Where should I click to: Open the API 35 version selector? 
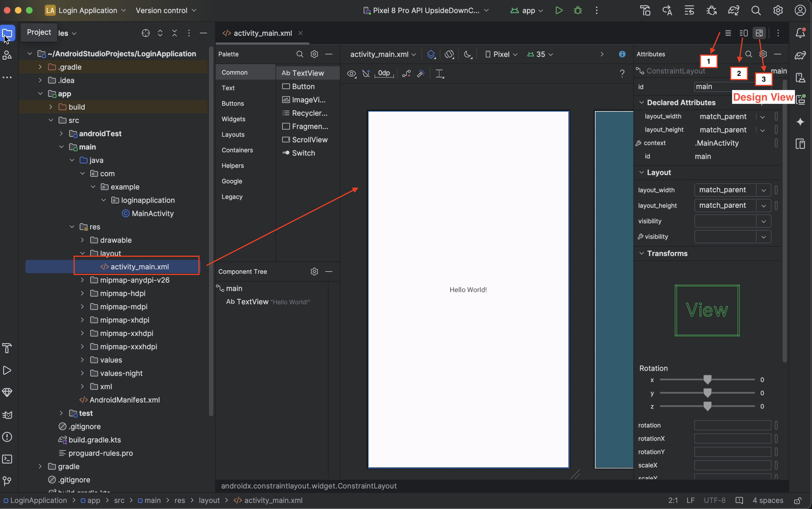(x=540, y=54)
